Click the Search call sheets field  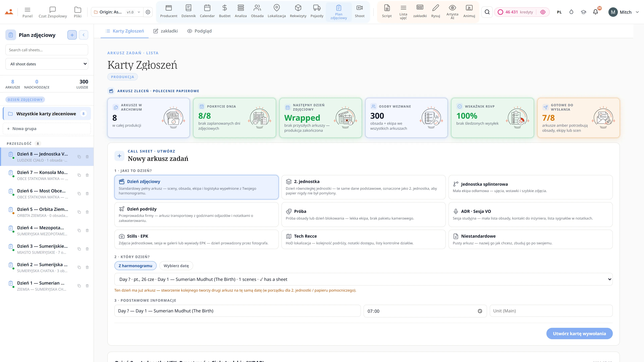point(47,50)
